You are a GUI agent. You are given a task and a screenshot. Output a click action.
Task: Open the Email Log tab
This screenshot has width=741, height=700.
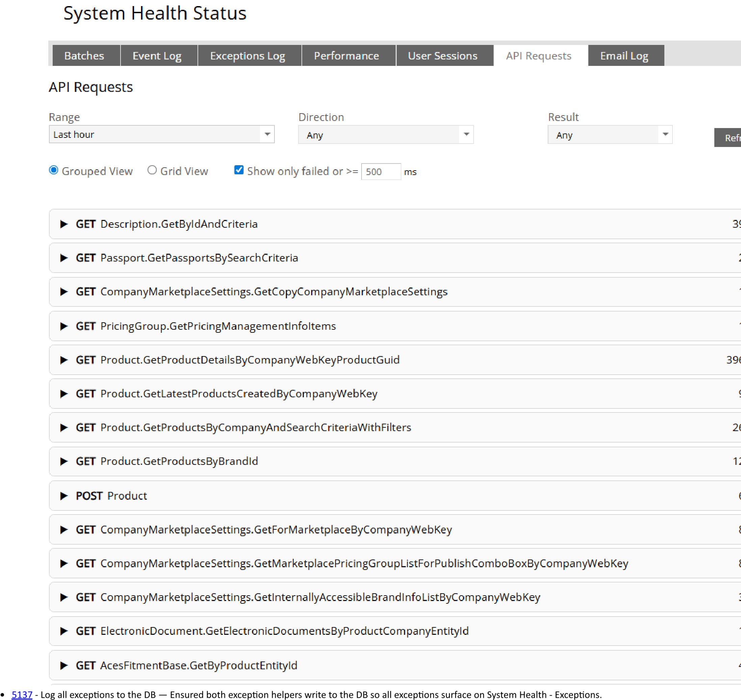[x=625, y=56]
